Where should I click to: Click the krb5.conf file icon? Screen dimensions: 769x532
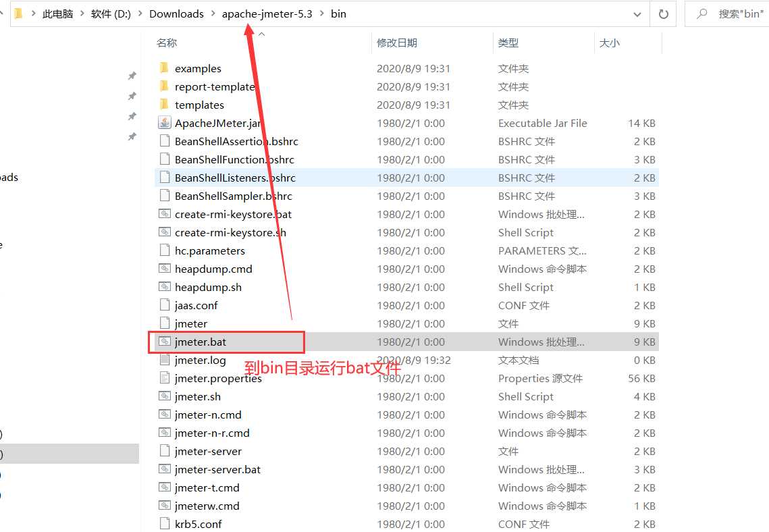164,523
